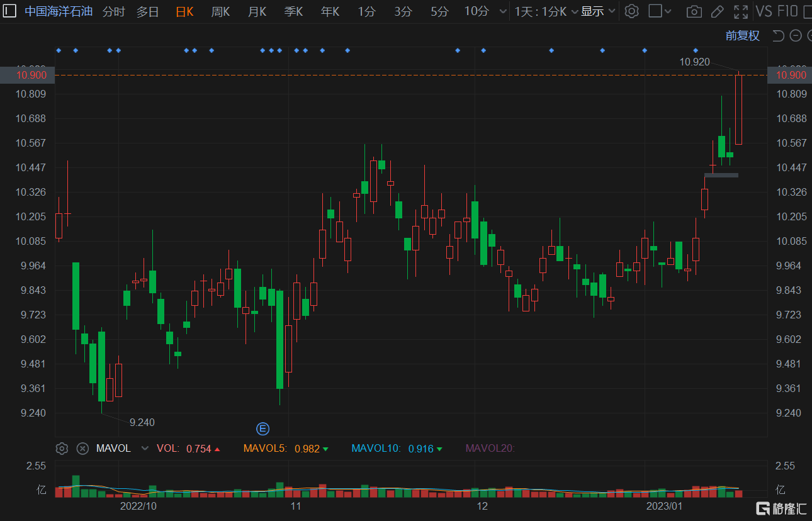Remove the MAVOL indicator panel

pos(82,449)
